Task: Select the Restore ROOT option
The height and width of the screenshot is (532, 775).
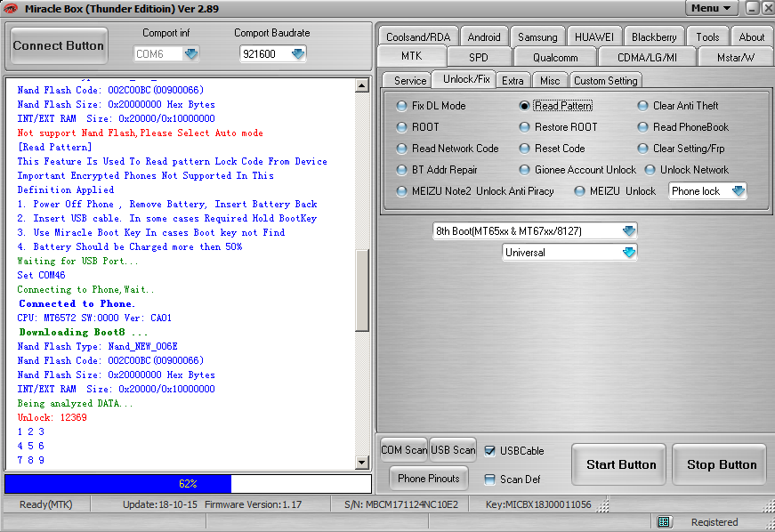Action: tap(524, 127)
